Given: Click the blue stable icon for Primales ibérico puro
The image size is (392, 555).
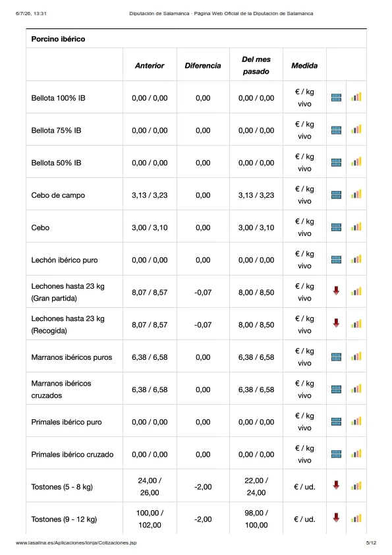Looking at the screenshot, I should point(336,422).
